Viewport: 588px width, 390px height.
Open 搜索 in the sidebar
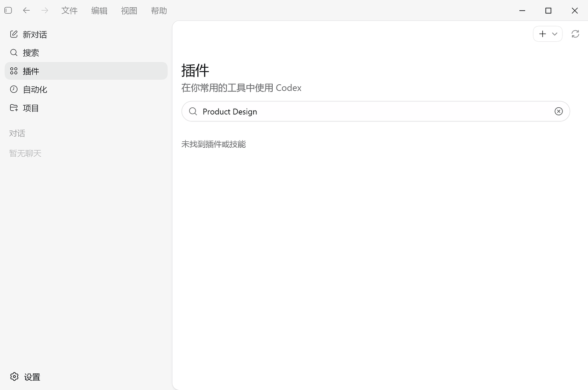pos(86,53)
